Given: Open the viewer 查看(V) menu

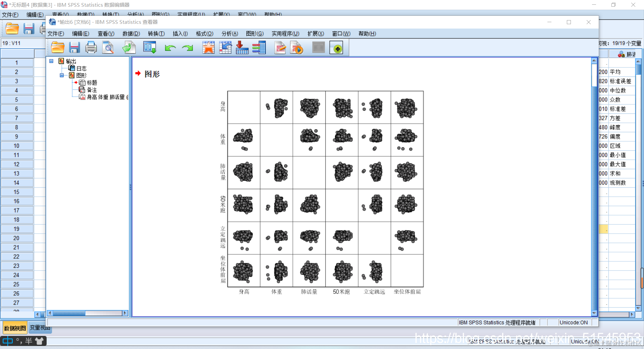Looking at the screenshot, I should pos(106,34).
